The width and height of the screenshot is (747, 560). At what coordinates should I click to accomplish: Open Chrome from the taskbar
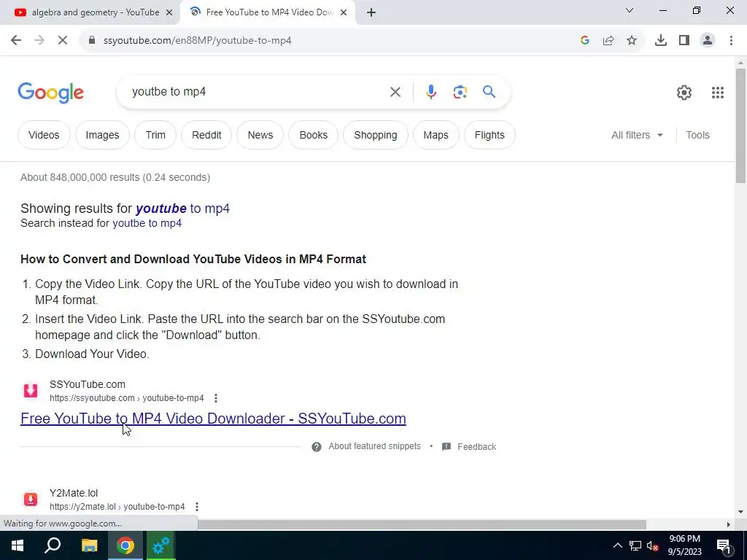point(125,545)
